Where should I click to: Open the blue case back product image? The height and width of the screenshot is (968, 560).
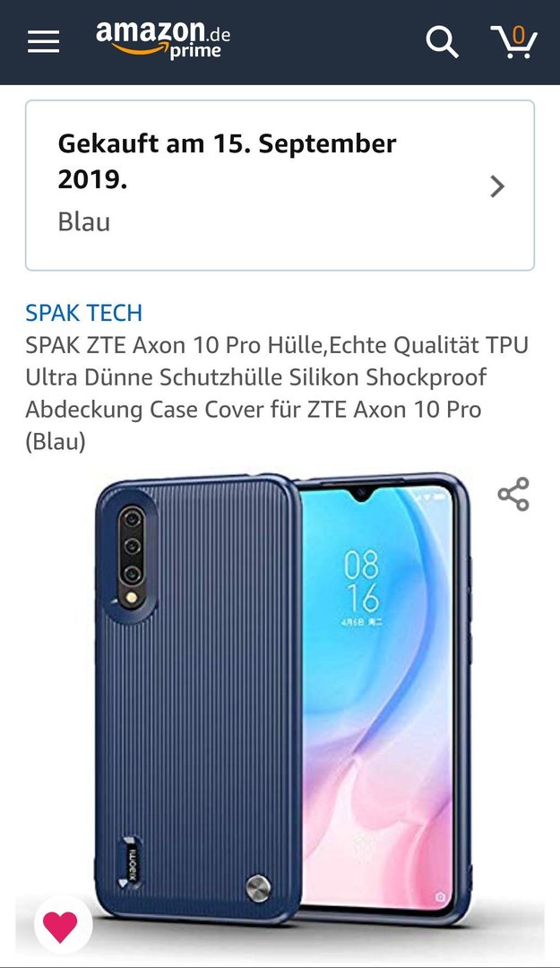(199, 701)
